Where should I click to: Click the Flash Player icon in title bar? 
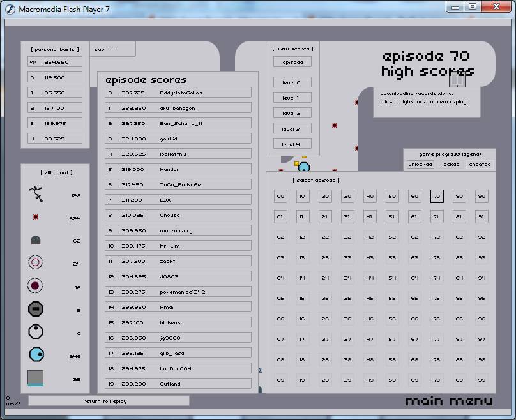[x=10, y=9]
